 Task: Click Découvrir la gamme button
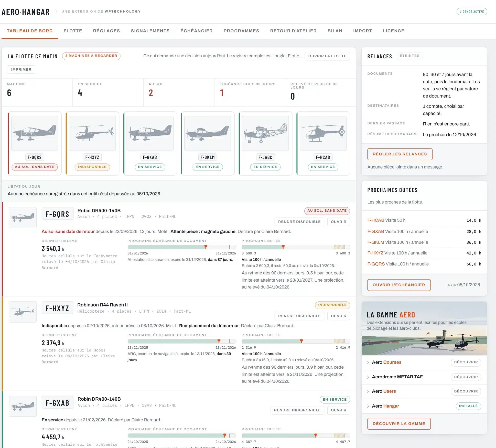coord(399,424)
